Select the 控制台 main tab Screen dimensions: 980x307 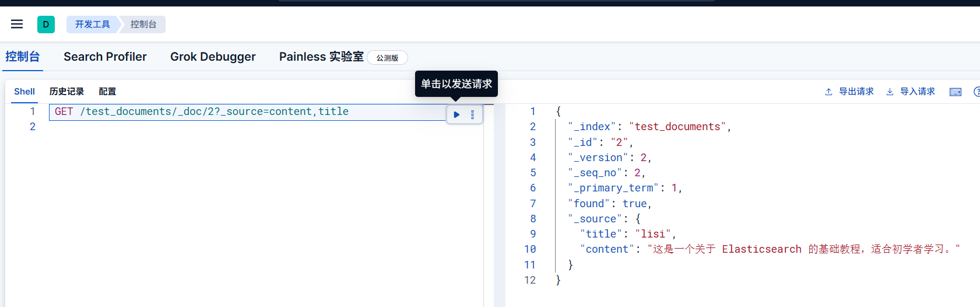[x=23, y=57]
